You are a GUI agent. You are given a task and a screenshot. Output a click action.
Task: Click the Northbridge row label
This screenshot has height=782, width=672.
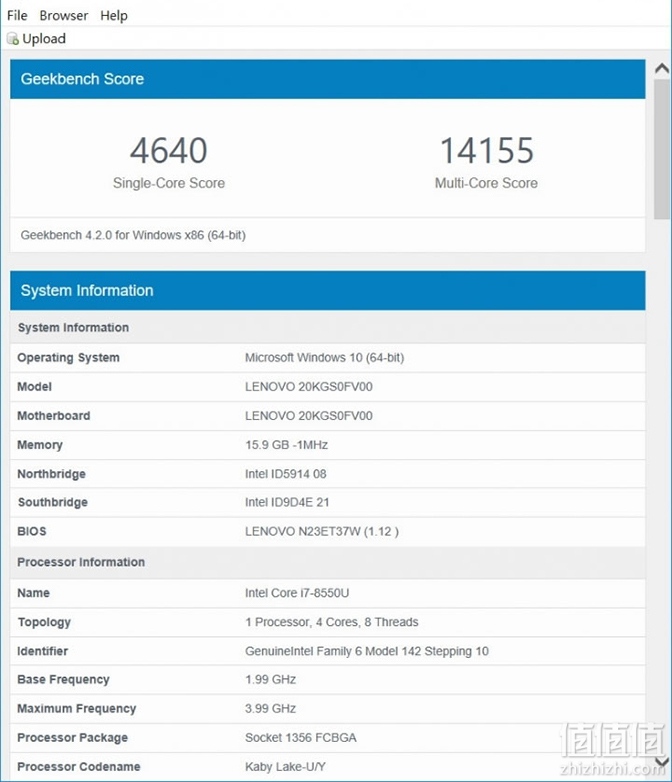click(x=51, y=474)
